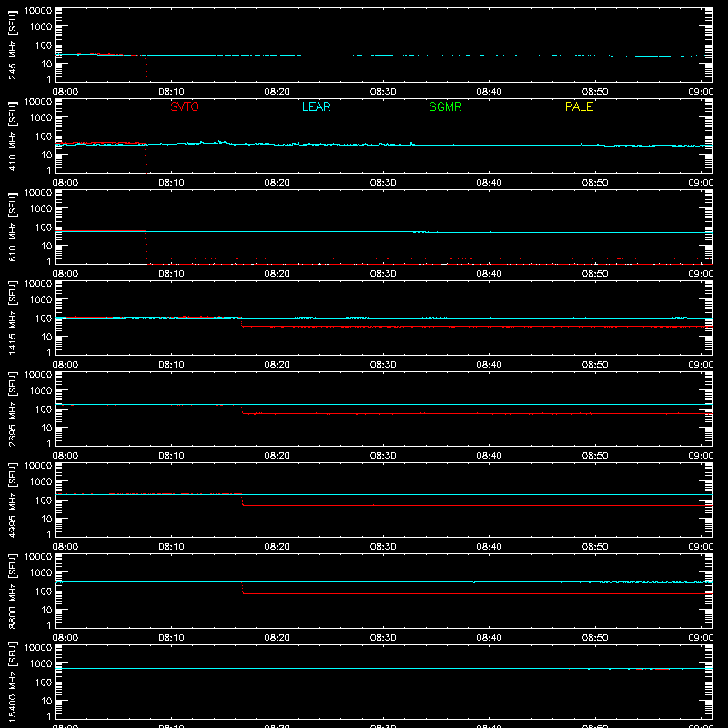Click 08:40 tick under the 610 MHz panel
The image size is (728, 728).
(489, 274)
